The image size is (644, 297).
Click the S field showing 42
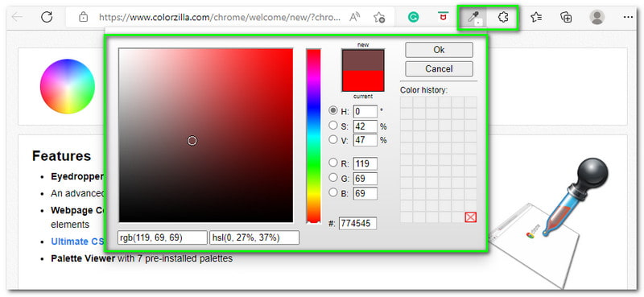[365, 126]
